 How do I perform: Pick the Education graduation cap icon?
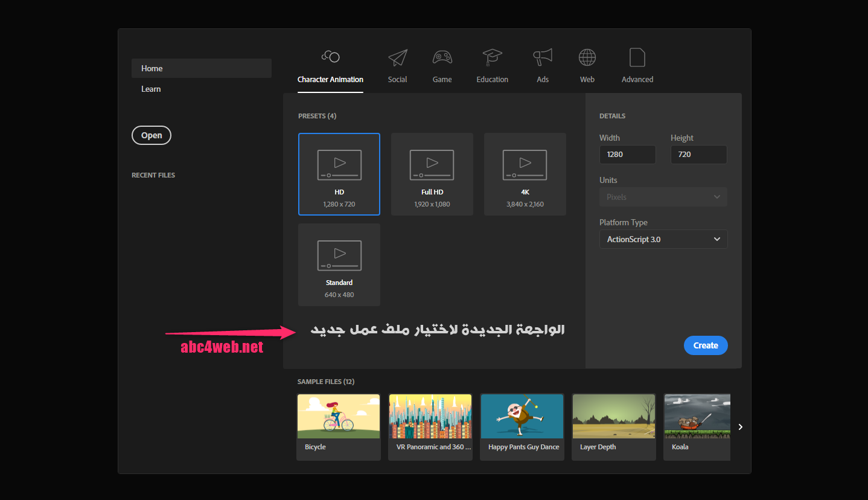coord(492,58)
